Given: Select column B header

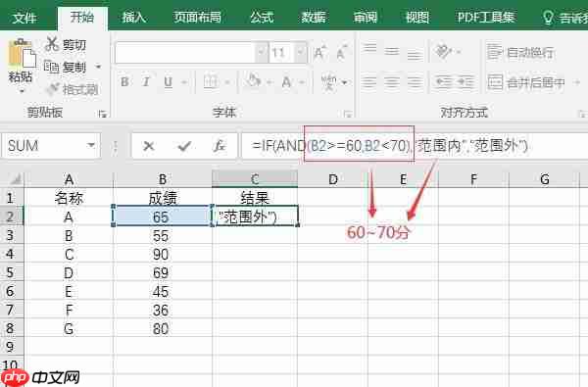Looking at the screenshot, I should [163, 179].
